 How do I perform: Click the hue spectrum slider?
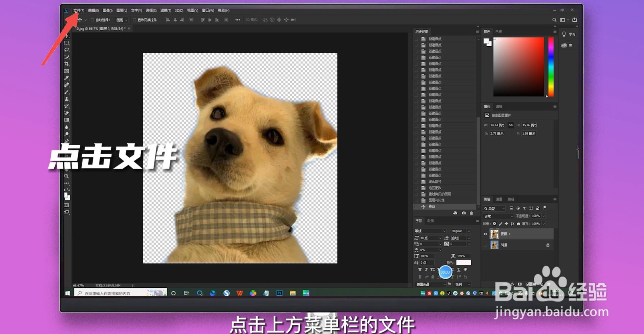pos(551,66)
